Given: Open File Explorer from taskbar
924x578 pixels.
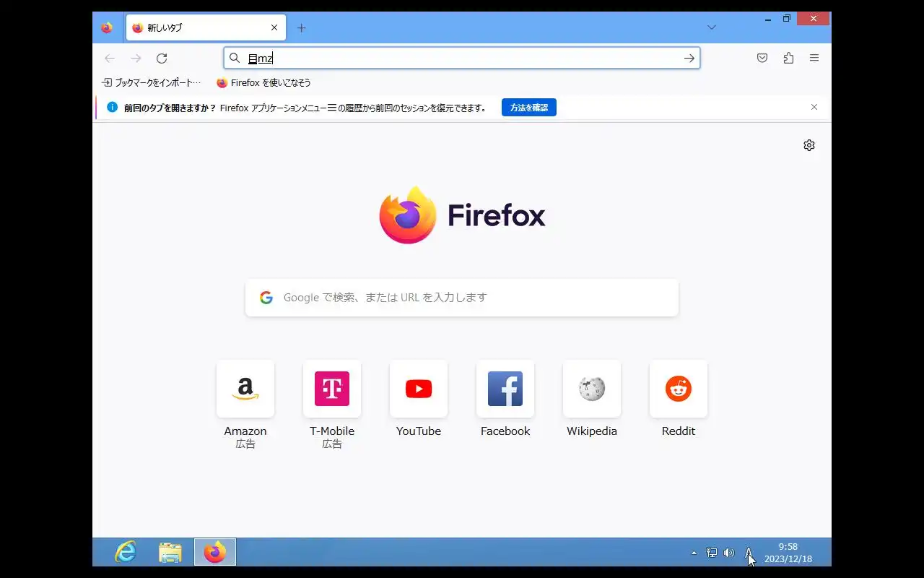Looking at the screenshot, I should click(x=170, y=553).
